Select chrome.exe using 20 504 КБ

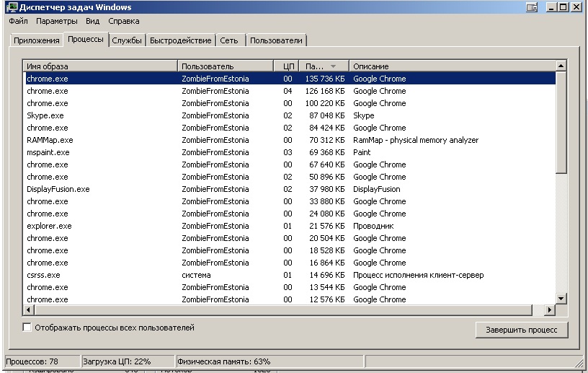289,238
